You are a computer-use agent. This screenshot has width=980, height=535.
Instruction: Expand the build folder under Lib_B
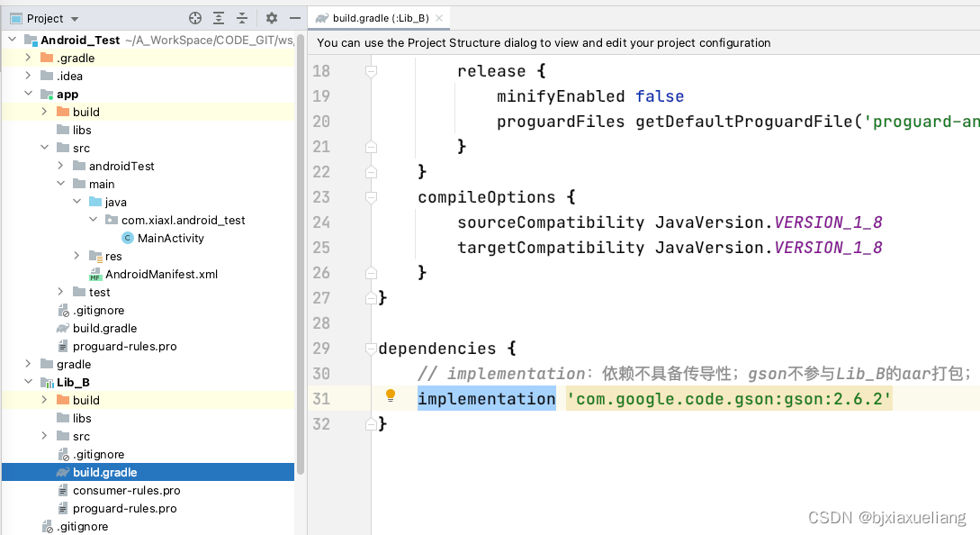(44, 400)
